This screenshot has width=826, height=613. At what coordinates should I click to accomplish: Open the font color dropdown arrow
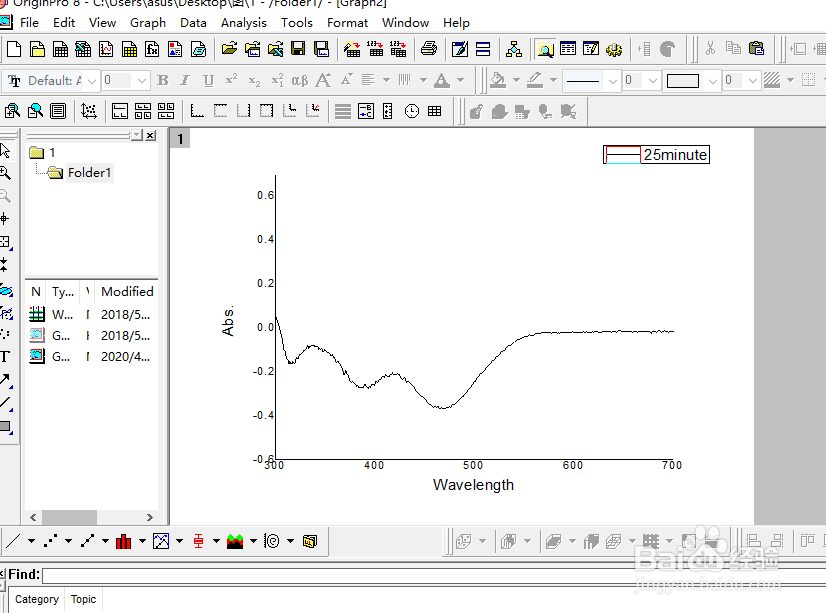point(460,81)
